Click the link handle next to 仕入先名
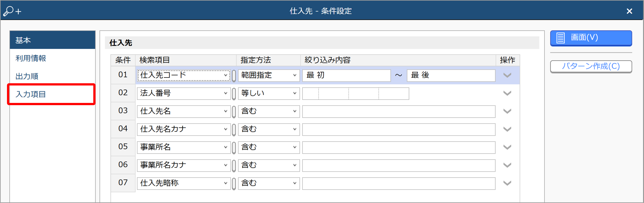The height and width of the screenshot is (203, 644). (234, 112)
